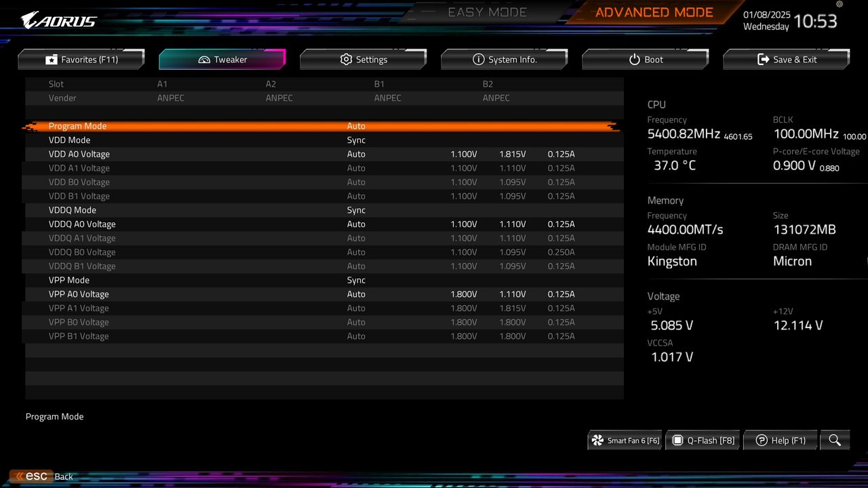
Task: Click the VDDQ B0 Voltage row label
Action: (82, 252)
